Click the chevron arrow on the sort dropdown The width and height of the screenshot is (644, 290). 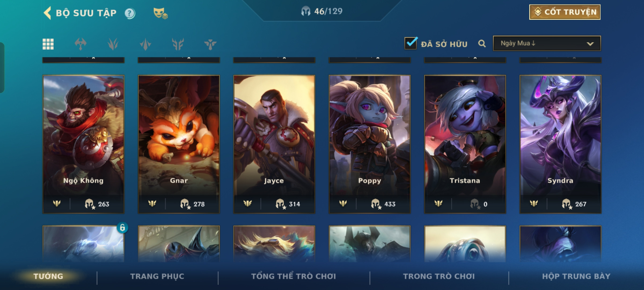click(590, 44)
